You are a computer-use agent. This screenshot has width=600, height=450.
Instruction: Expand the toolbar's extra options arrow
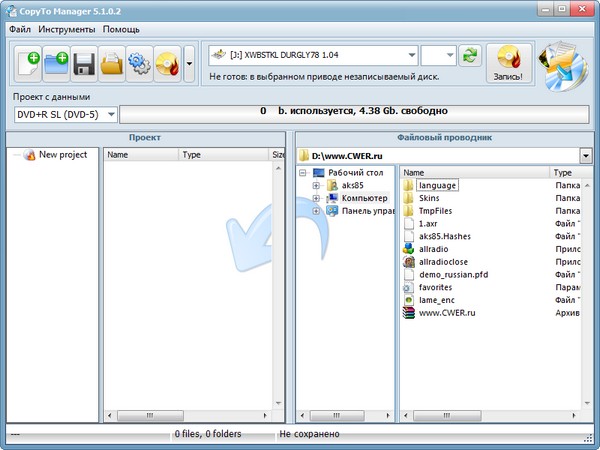coord(190,65)
